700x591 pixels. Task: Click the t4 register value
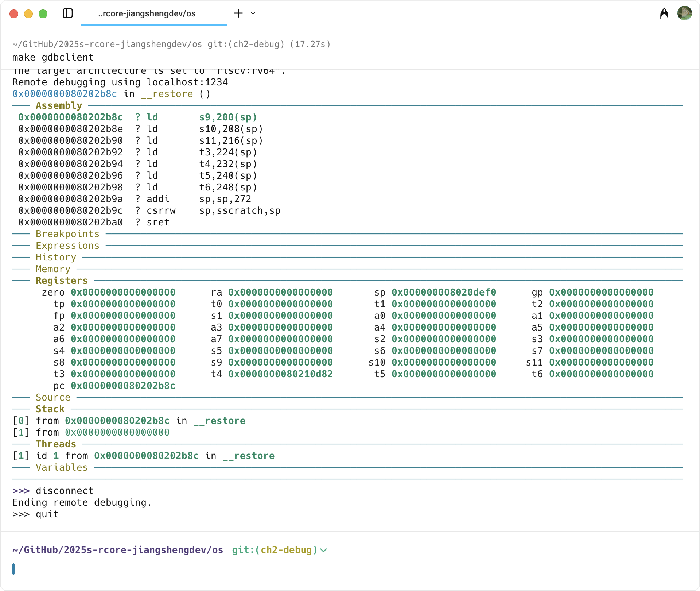click(x=280, y=374)
